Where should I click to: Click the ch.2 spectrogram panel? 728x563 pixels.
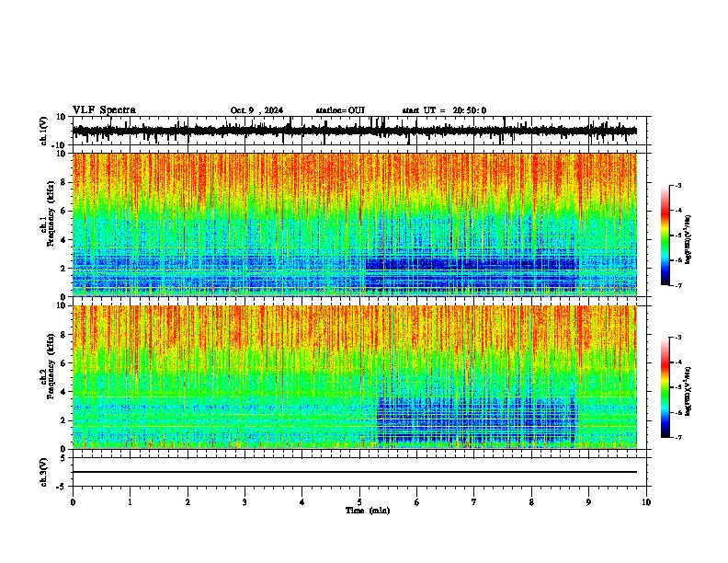[x=355, y=377]
